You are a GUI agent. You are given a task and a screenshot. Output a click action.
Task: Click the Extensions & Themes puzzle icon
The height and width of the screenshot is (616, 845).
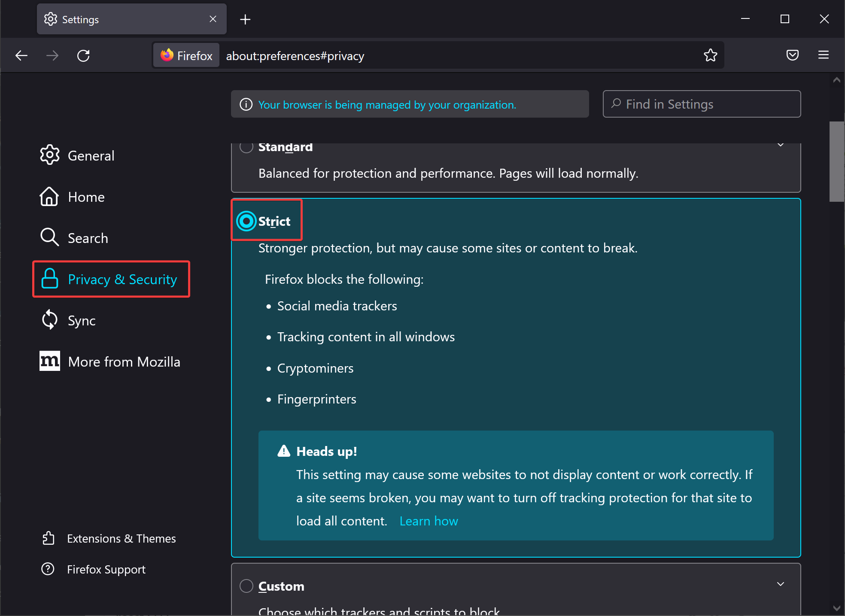49,538
